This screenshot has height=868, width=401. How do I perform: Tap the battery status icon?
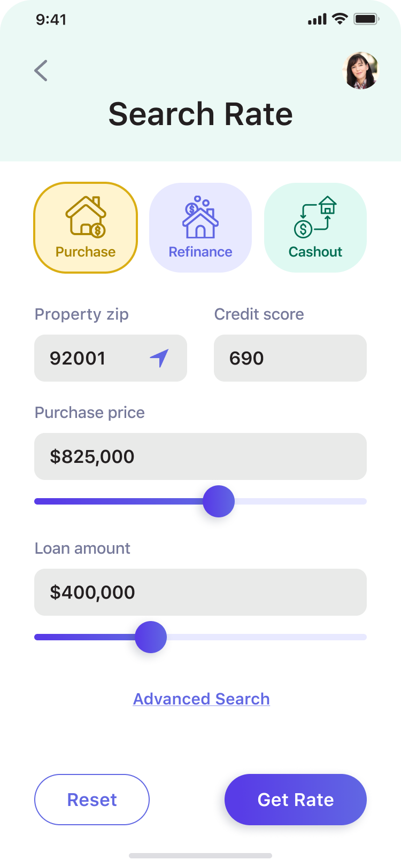point(366,20)
